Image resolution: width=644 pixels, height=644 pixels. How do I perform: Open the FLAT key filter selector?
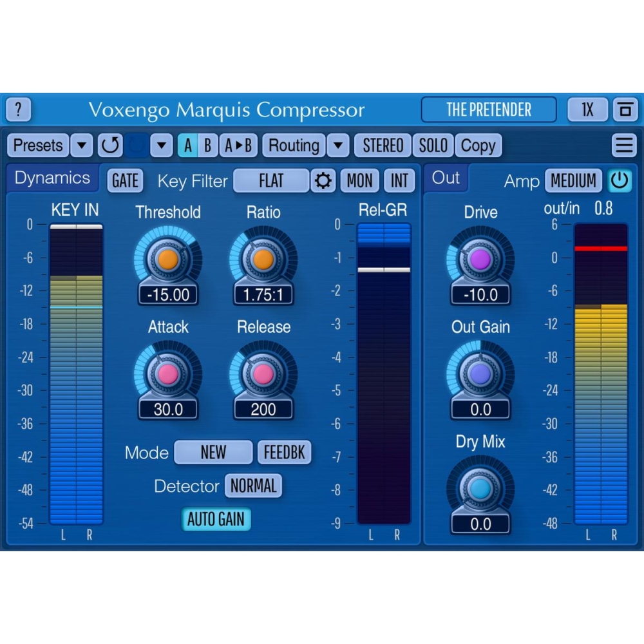271,181
